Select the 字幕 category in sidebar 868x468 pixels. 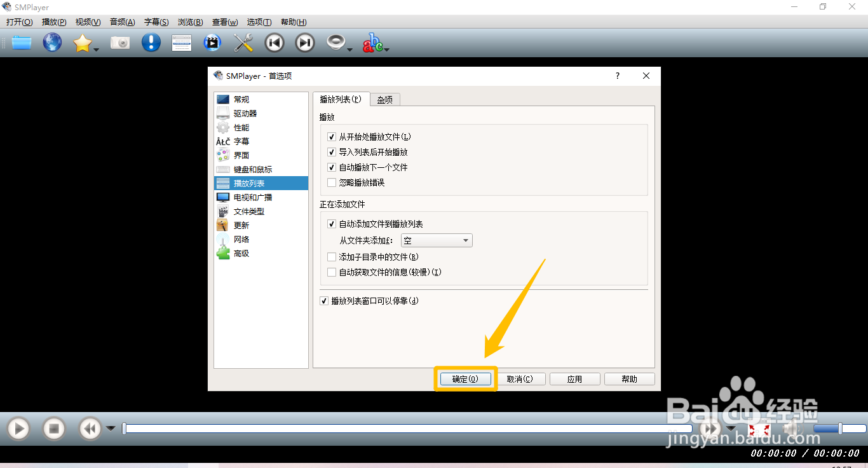pyautogui.click(x=240, y=141)
